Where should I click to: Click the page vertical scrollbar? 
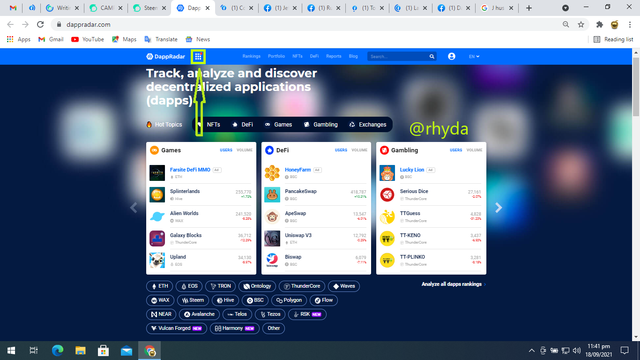[x=636, y=86]
